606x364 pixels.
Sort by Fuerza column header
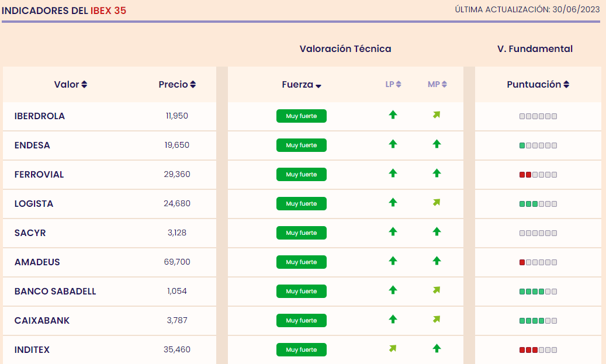coord(302,85)
